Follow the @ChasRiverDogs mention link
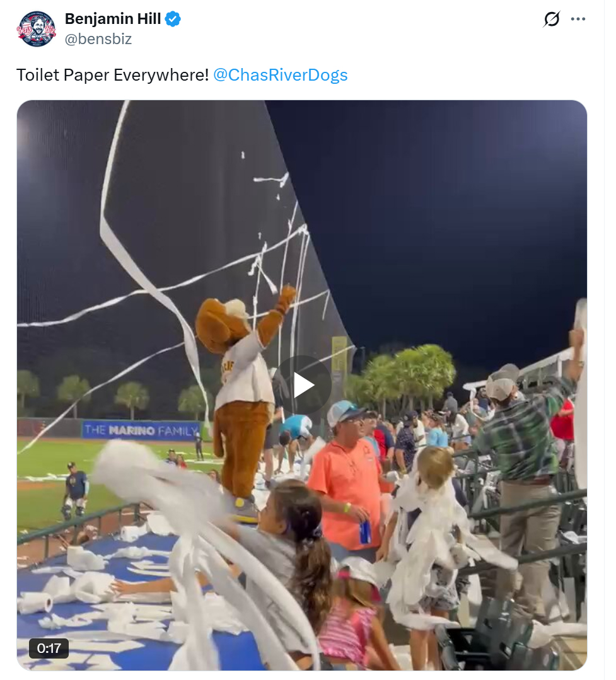 [281, 75]
